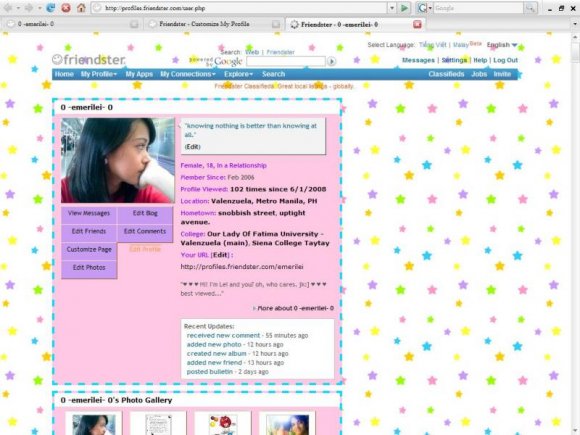Open the received new comment link
This screenshot has width=580, height=435.
coord(223,335)
